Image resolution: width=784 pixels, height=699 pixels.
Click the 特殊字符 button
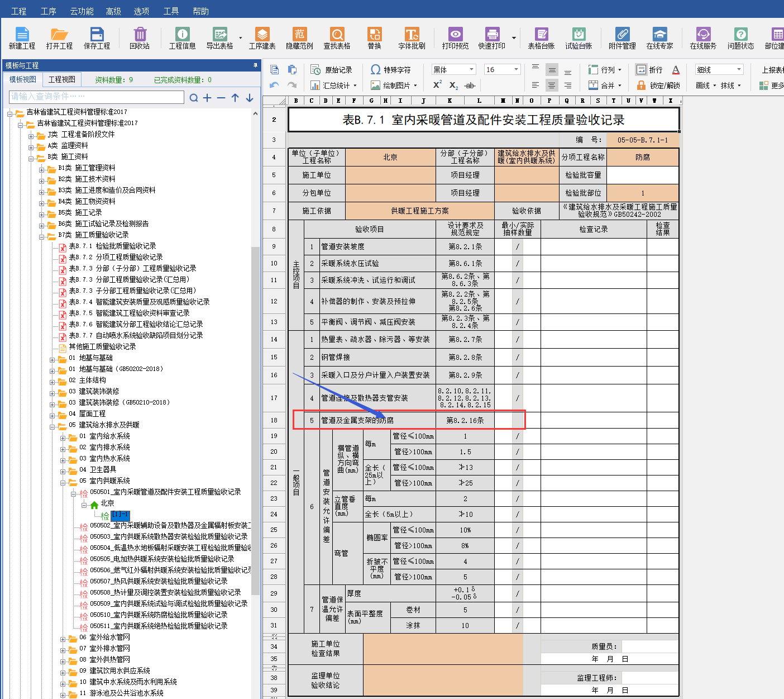tap(390, 70)
